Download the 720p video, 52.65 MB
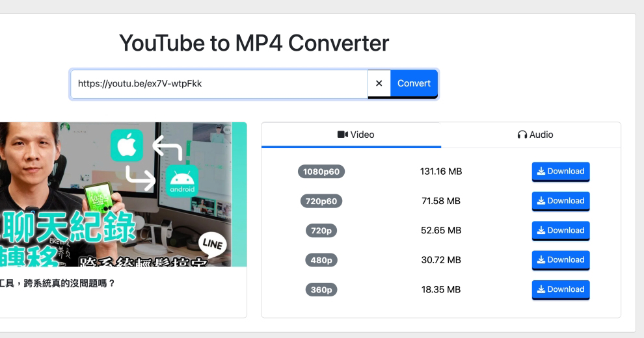 coord(561,231)
